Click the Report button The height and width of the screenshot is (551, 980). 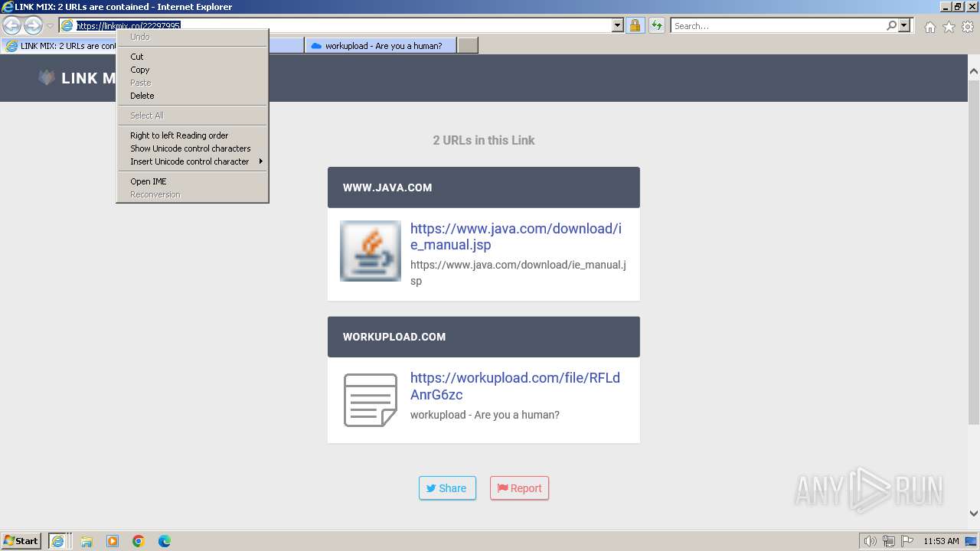point(519,488)
